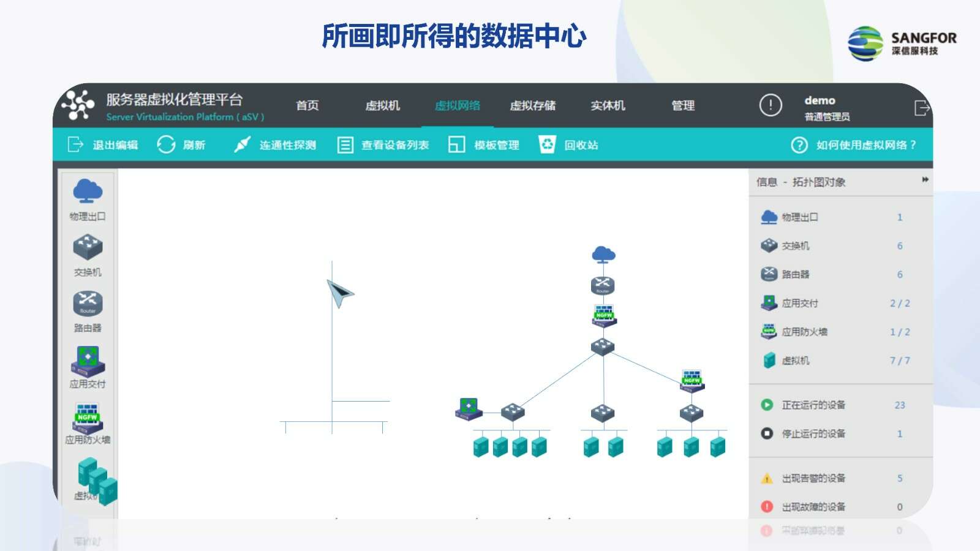Click 正在运行的设备 status row
Image resolution: width=980 pixels, height=551 pixels.
tap(840, 405)
